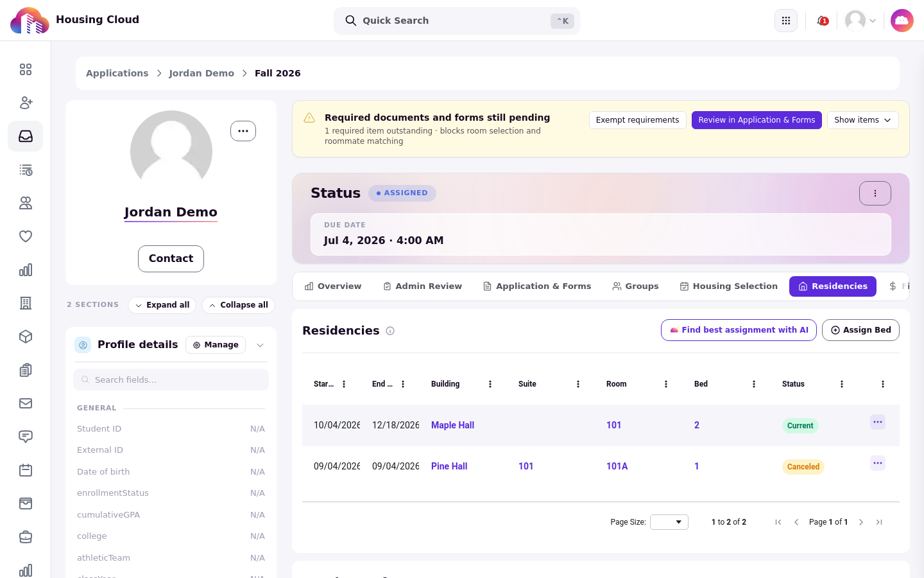Switch to the Admin Review tab
924x578 pixels.
click(x=422, y=286)
